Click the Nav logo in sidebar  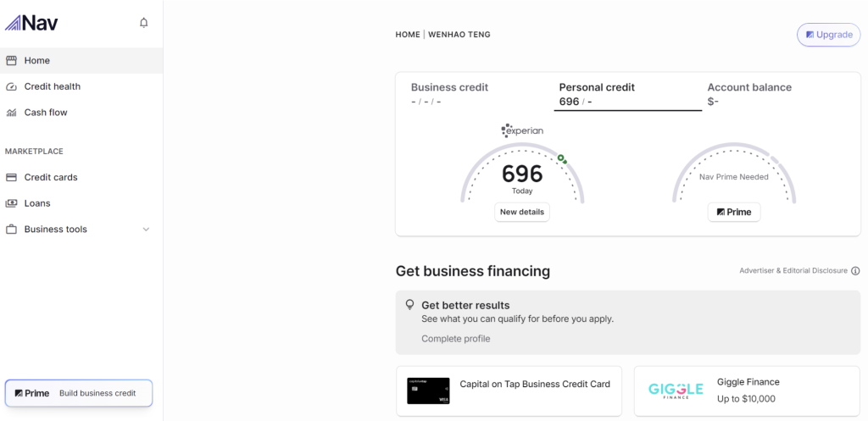point(32,23)
